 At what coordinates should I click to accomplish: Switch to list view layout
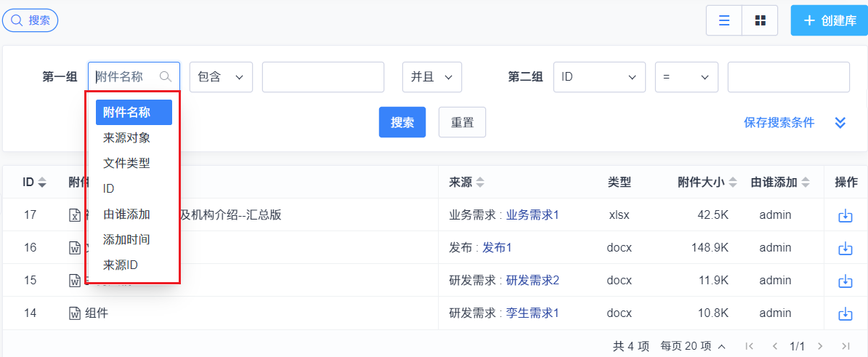click(723, 20)
